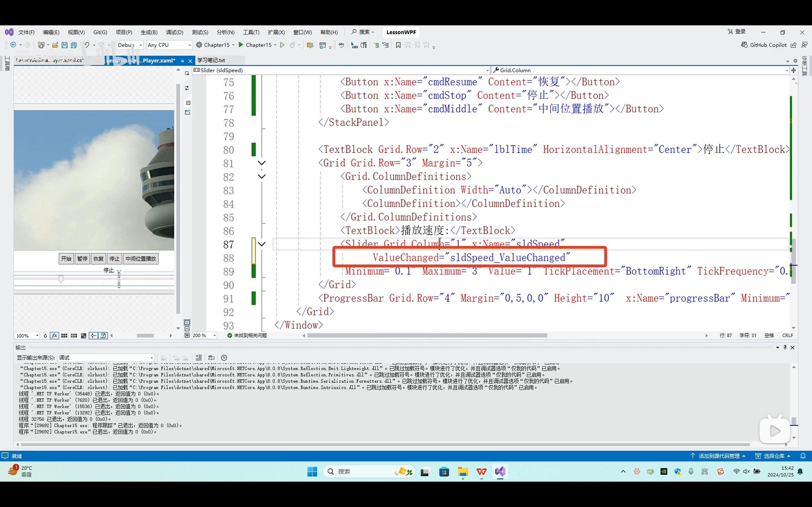This screenshot has width=812, height=507.
Task: Open the 调试(D) menu
Action: tap(175, 32)
